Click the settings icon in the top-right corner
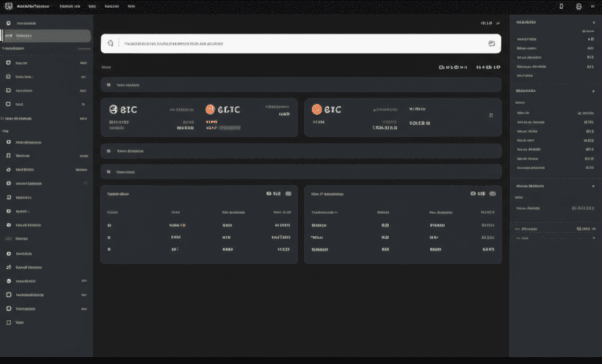 578,6
